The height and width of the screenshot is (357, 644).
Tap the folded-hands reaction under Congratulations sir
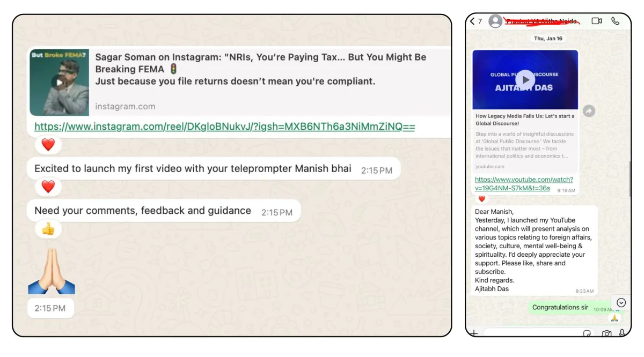point(615,318)
